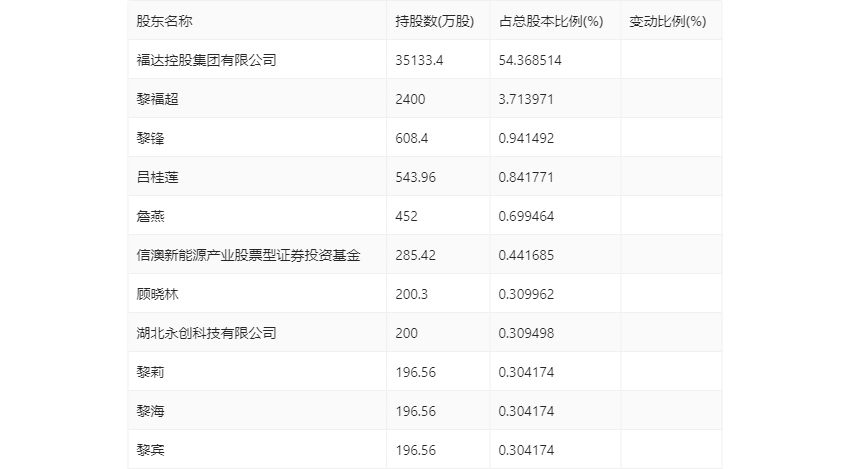Click the holding value 452
The image size is (850, 469).
407,216
